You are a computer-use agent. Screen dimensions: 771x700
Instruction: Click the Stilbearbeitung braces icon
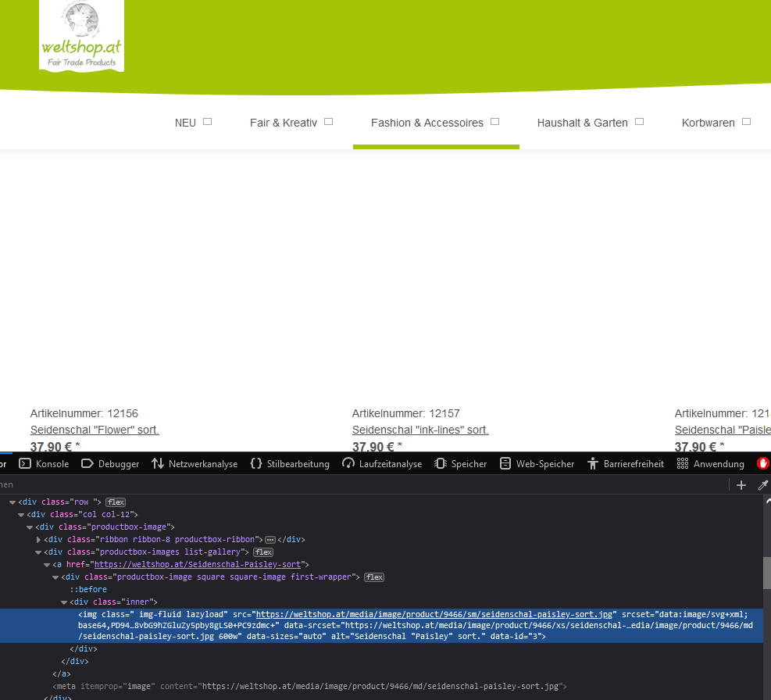pyautogui.click(x=256, y=464)
